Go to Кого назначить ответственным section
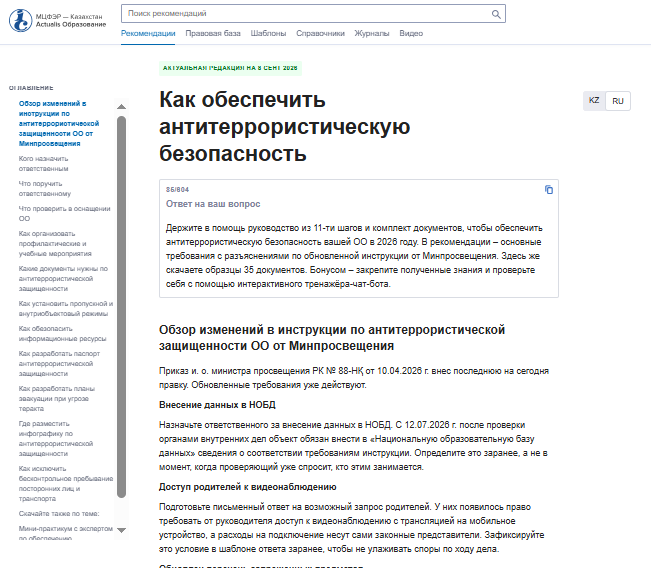Screen dimensions: 651x568 [x=44, y=164]
